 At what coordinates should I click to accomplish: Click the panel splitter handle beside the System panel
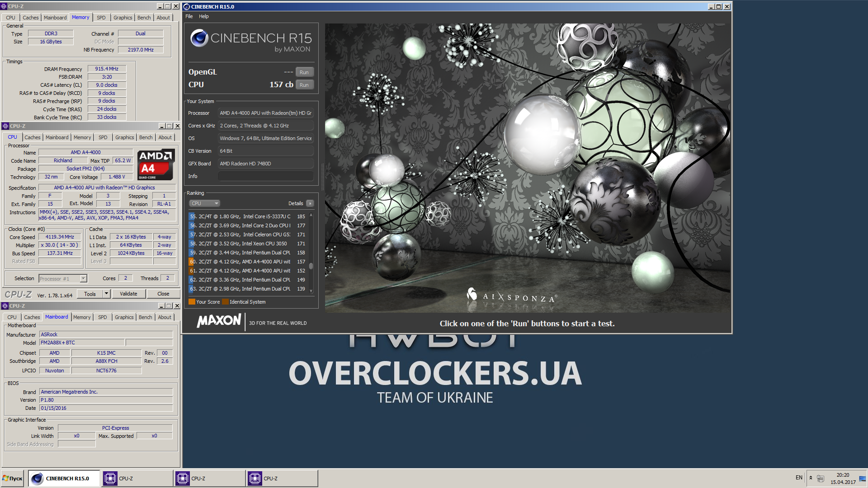(322, 176)
